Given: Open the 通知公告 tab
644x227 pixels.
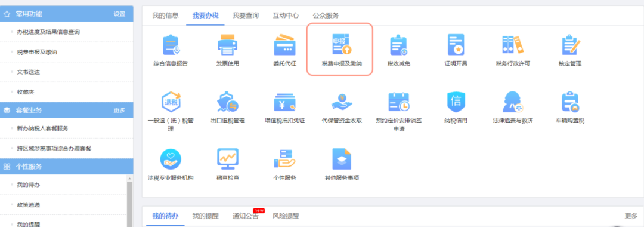Looking at the screenshot, I should pyautogui.click(x=246, y=216).
